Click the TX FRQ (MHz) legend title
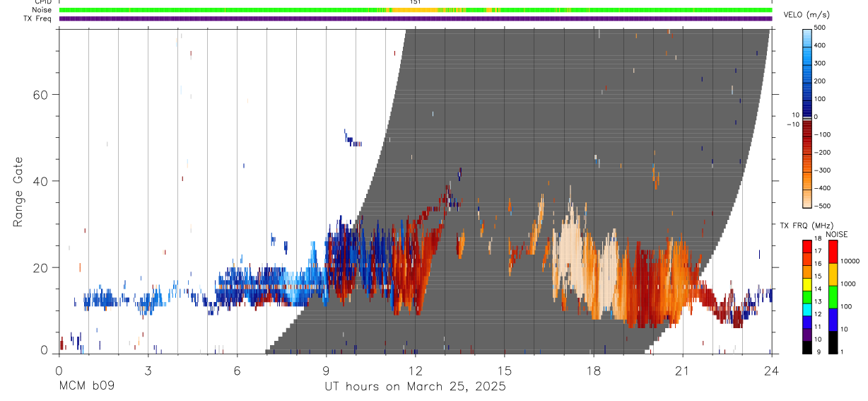The image size is (868, 401). 809,225
